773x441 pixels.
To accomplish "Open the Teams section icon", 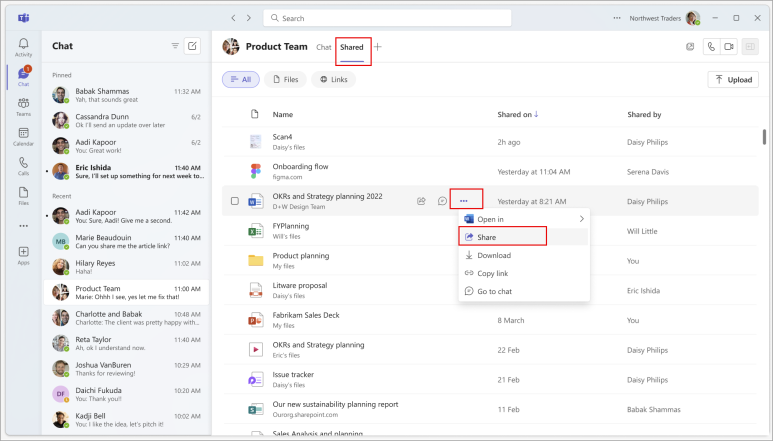I will click(23, 105).
